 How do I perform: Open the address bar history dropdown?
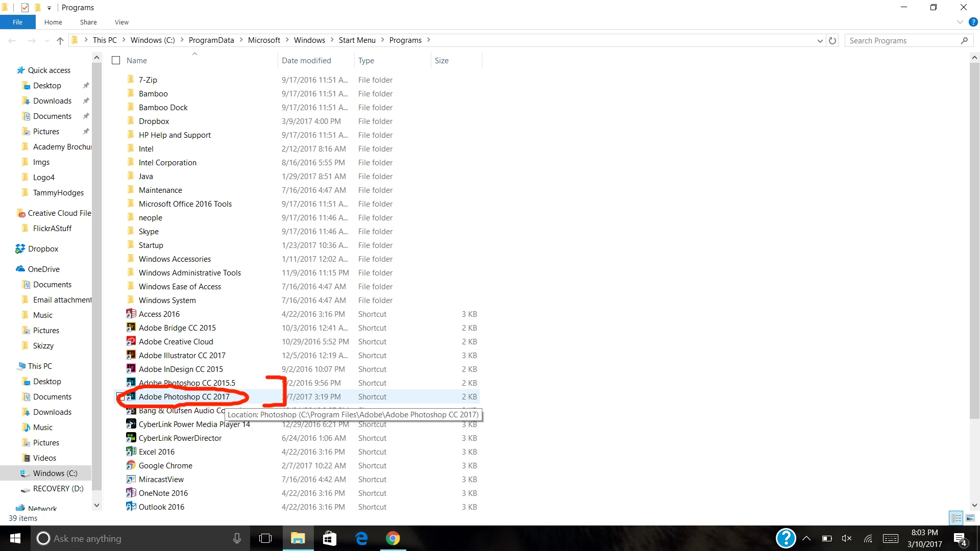click(820, 41)
